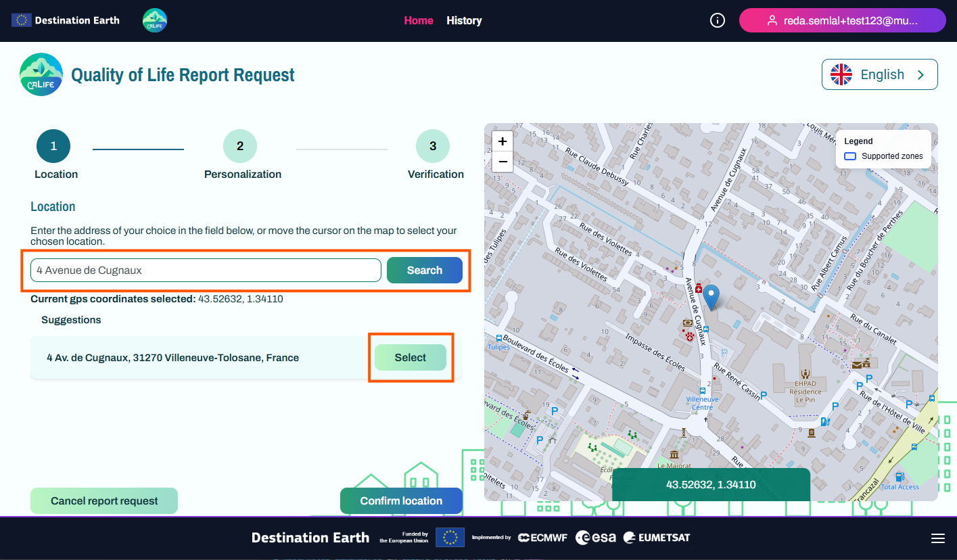The width and height of the screenshot is (957, 560).
Task: Click the CALIFE logo in the header
Action: 154,20
